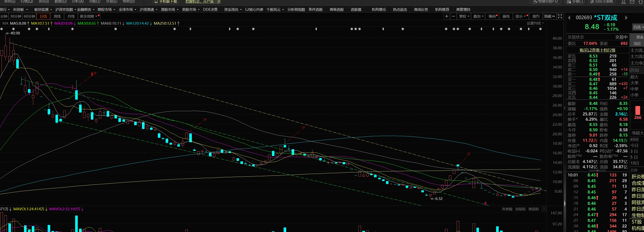The image size is (644, 232).
Task: Go to previous stock with left arrow
Action: (x=569, y=18)
